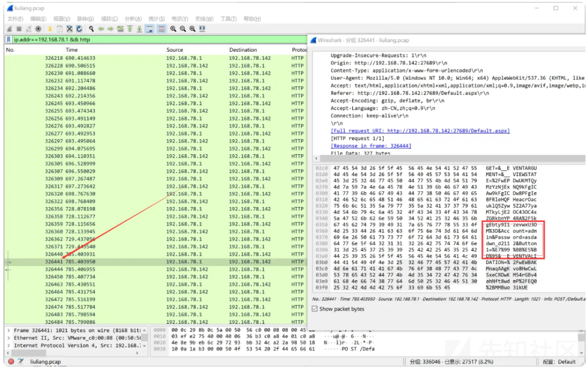Reload the capture file icon
This screenshot has height=369, width=588.
coord(79,29)
